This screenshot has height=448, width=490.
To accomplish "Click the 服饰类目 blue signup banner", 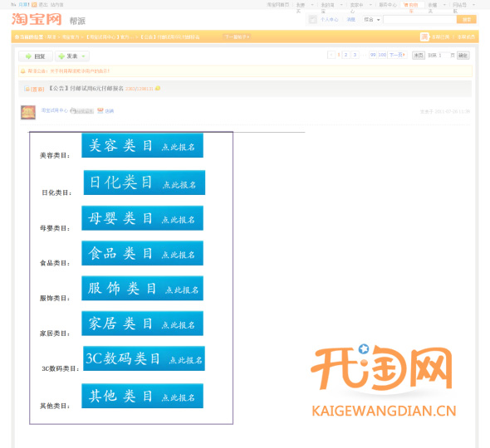I will coord(143,288).
